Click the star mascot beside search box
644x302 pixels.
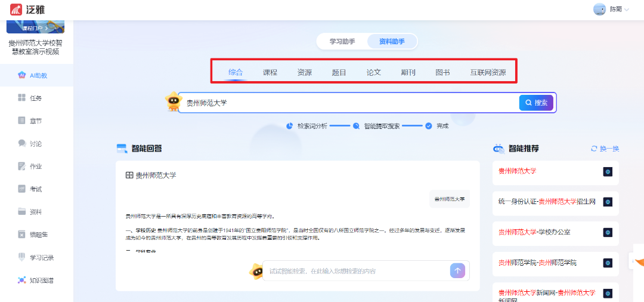pyautogui.click(x=173, y=101)
